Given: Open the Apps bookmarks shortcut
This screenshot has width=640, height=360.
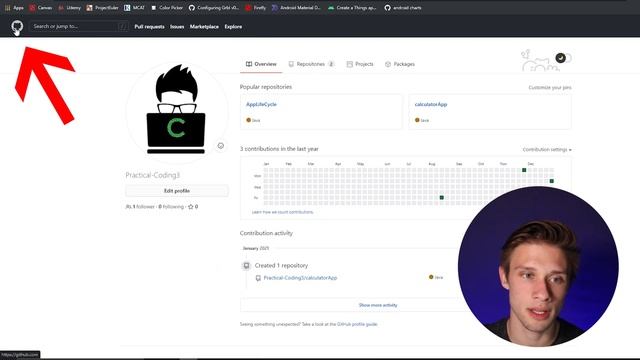Looking at the screenshot, I should click(x=14, y=8).
